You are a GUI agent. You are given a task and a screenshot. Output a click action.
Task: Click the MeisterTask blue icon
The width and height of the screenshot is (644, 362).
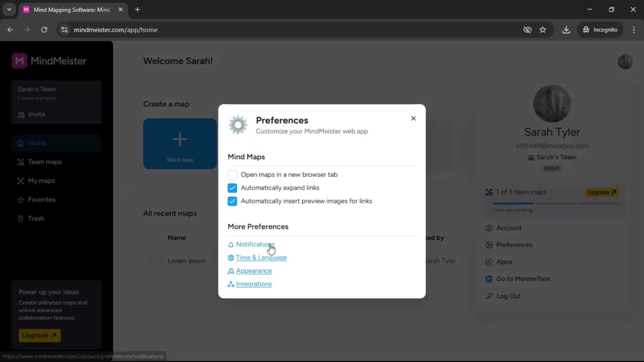(489, 279)
